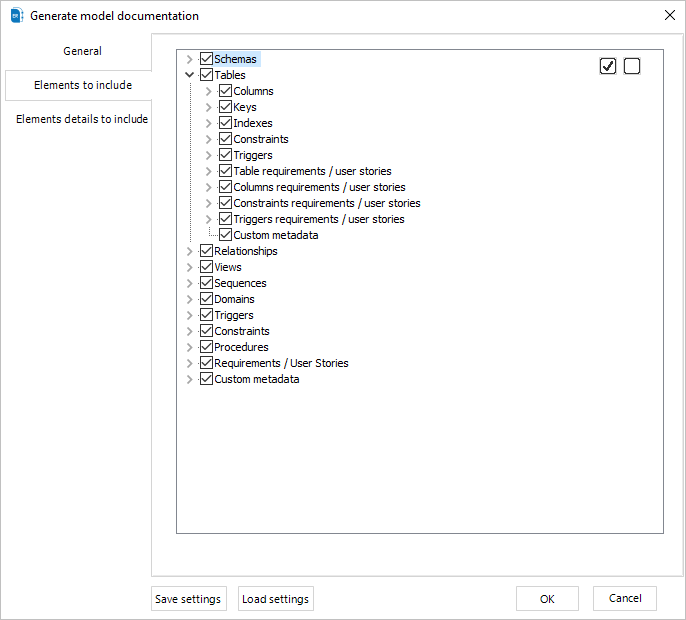686x620 pixels.
Task: Expand Requirements / User Stories node
Action: tap(189, 363)
